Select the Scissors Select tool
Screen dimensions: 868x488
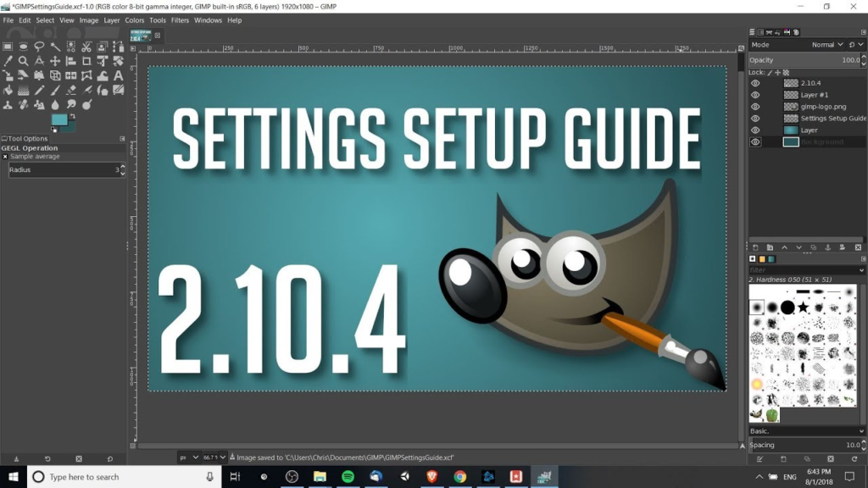(x=87, y=47)
